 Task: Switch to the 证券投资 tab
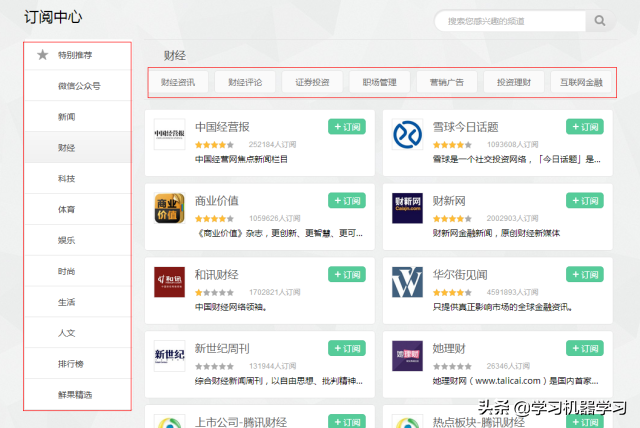coord(312,82)
